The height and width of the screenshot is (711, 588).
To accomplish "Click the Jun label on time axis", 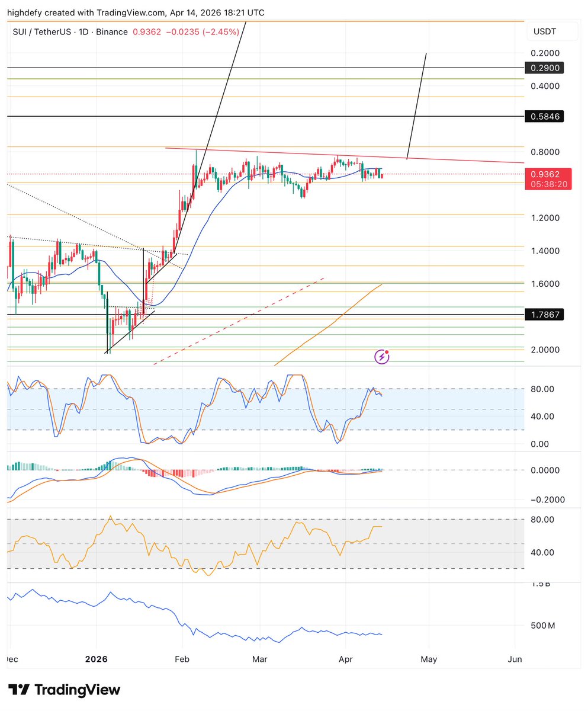I will click(515, 659).
